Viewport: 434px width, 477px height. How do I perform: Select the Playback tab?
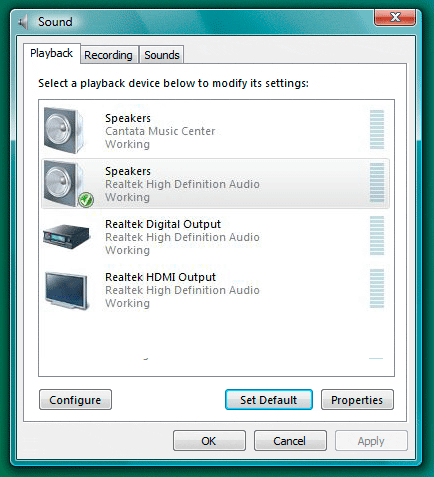52,53
